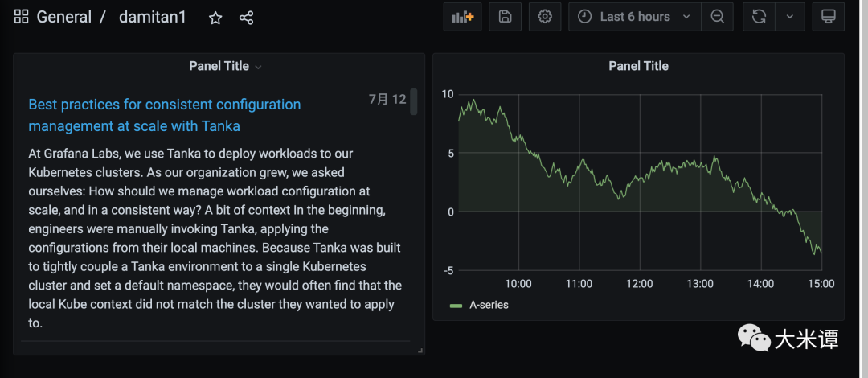
Task: Click the news panel resize handle
Action: 420,351
